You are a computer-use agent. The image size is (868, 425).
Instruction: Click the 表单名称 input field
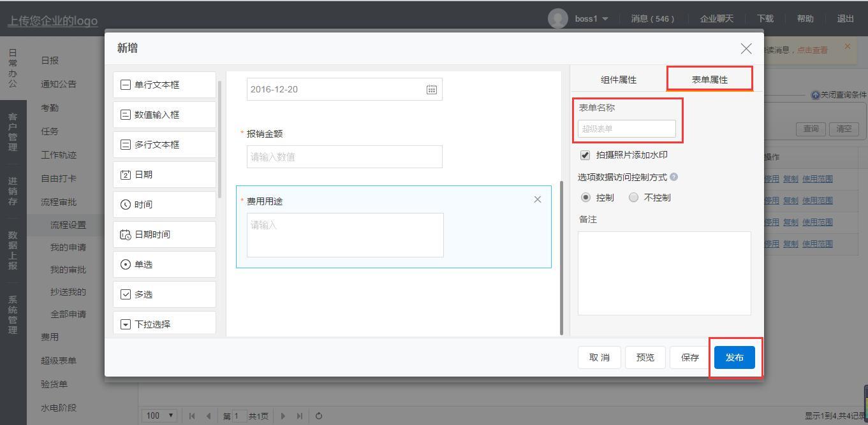(x=626, y=129)
